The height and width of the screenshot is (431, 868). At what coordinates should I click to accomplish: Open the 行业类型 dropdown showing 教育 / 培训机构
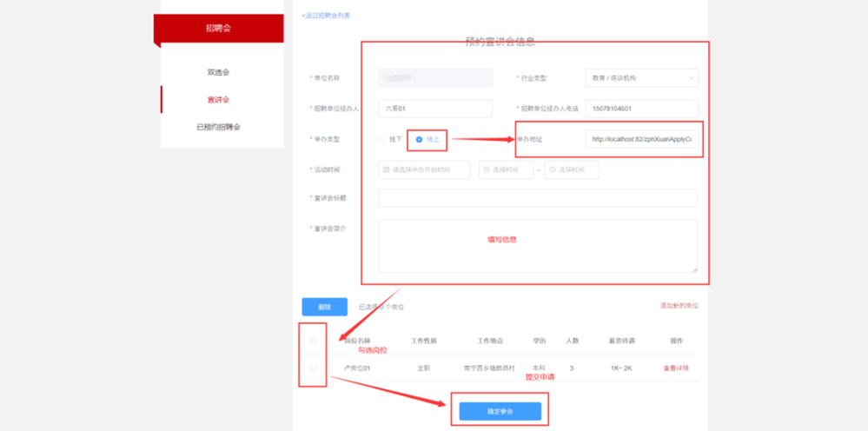tap(641, 78)
